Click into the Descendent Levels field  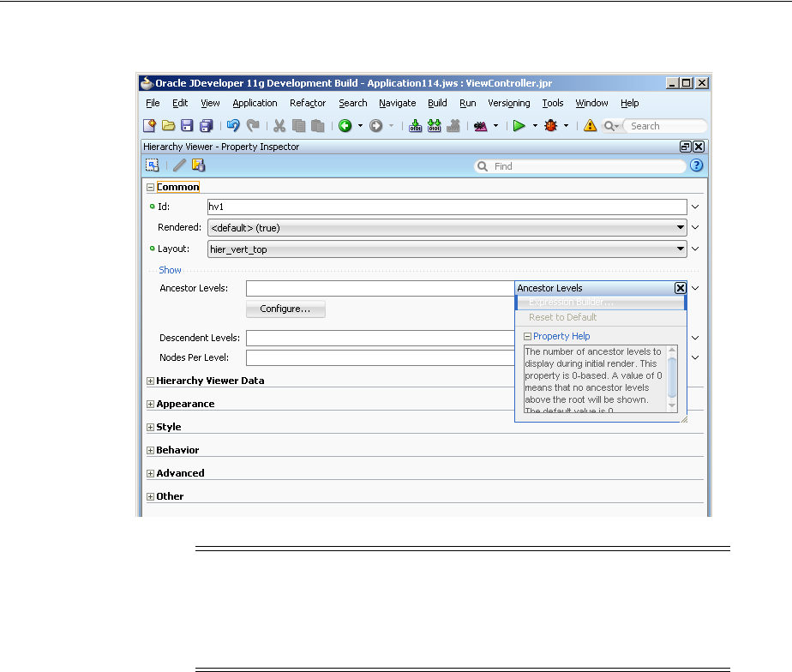pyautogui.click(x=381, y=338)
